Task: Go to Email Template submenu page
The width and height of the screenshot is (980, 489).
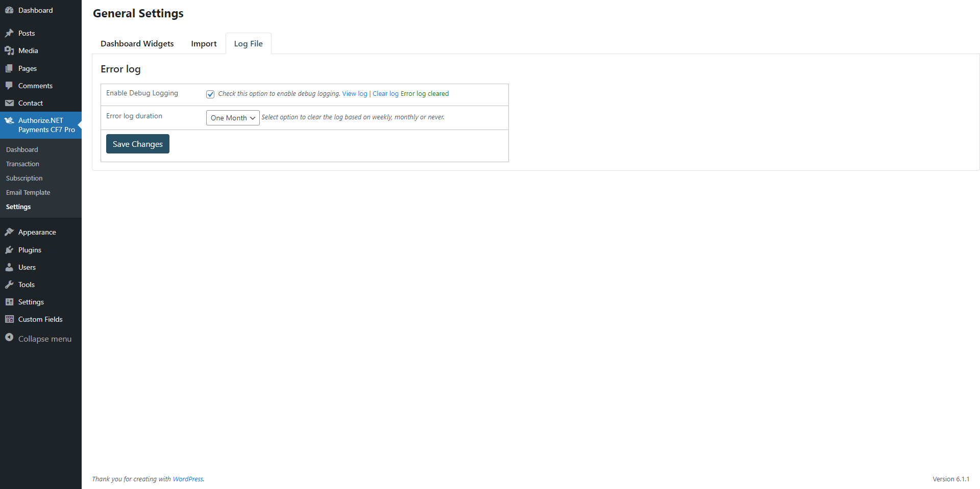Action: tap(28, 193)
